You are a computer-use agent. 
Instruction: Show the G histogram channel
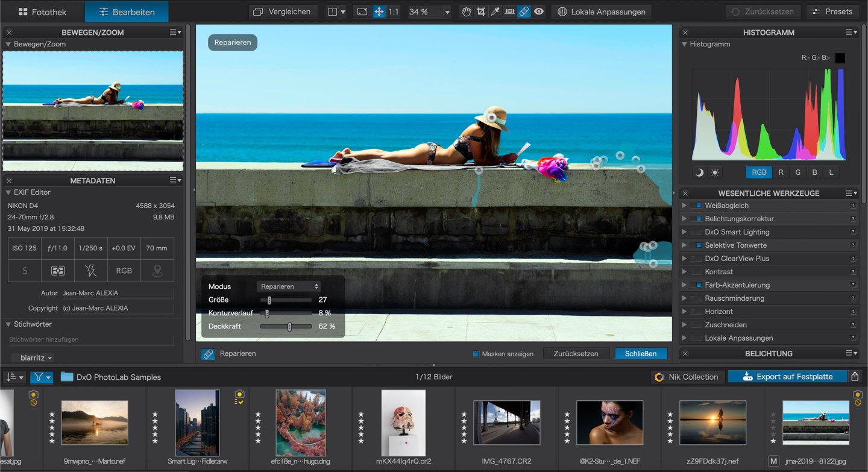pos(797,172)
